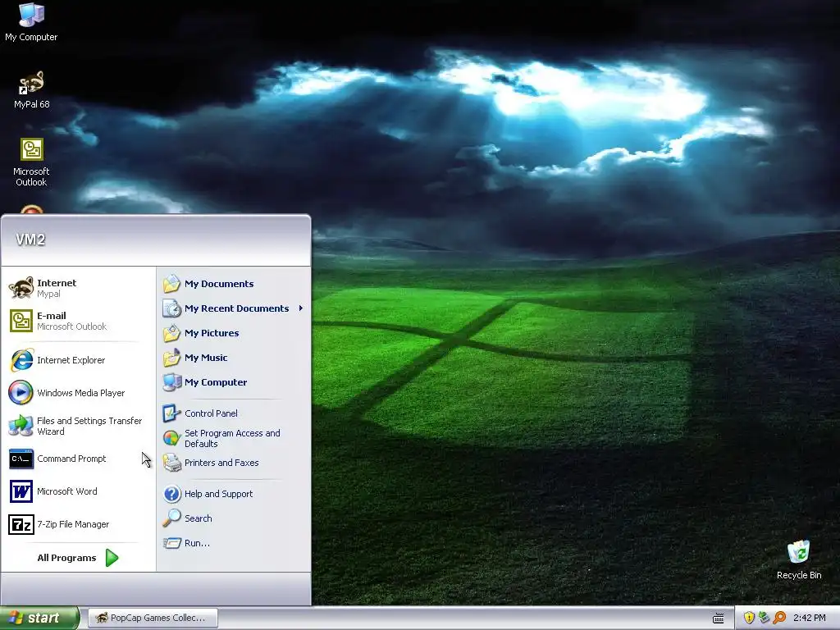Image resolution: width=840 pixels, height=630 pixels.
Task: Expand the All Programs list
Action: click(x=78, y=558)
